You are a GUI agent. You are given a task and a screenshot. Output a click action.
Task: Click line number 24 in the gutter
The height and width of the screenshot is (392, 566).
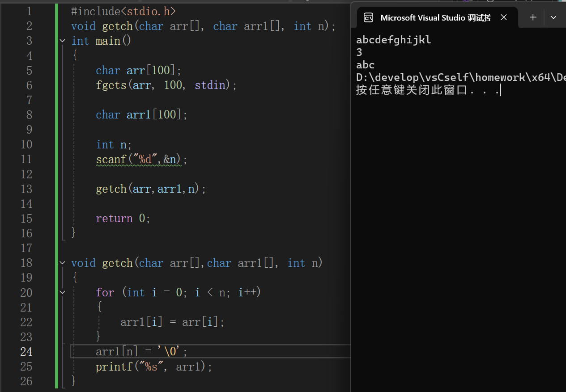[x=26, y=352]
